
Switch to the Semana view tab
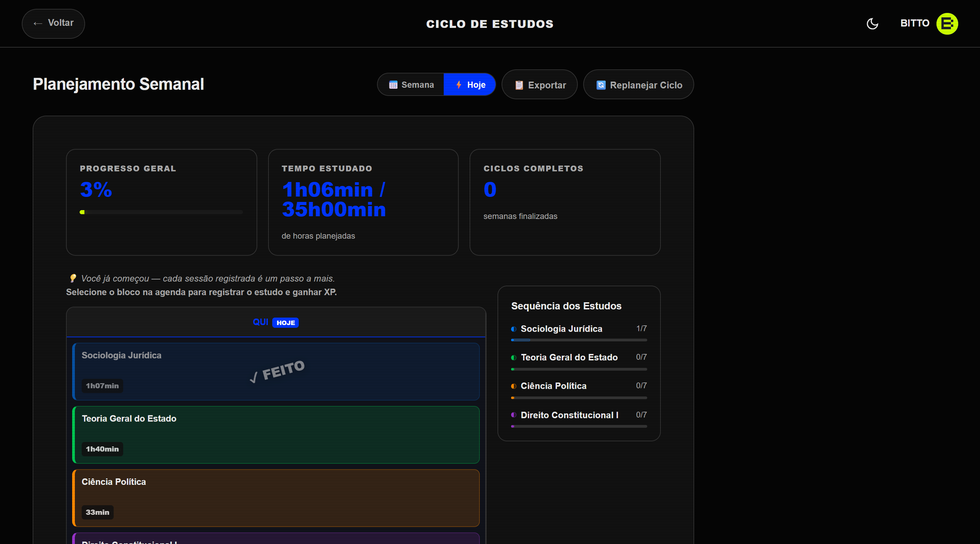click(411, 84)
